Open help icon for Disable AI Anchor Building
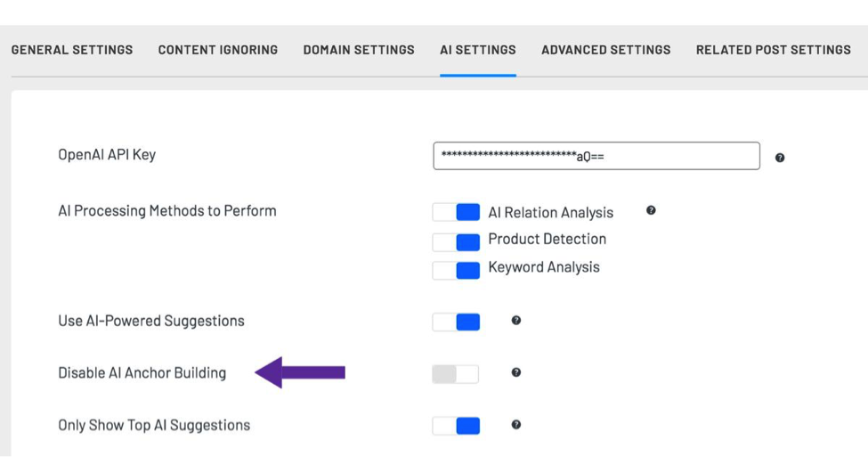 (516, 372)
